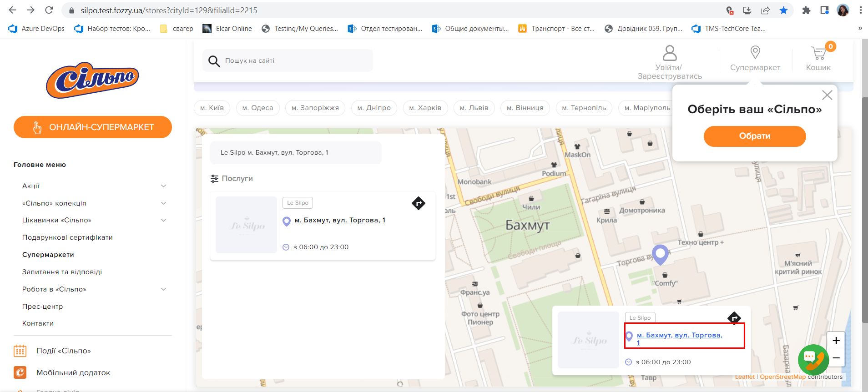Click directions icon in store list card
The width and height of the screenshot is (868, 392).
(419, 203)
